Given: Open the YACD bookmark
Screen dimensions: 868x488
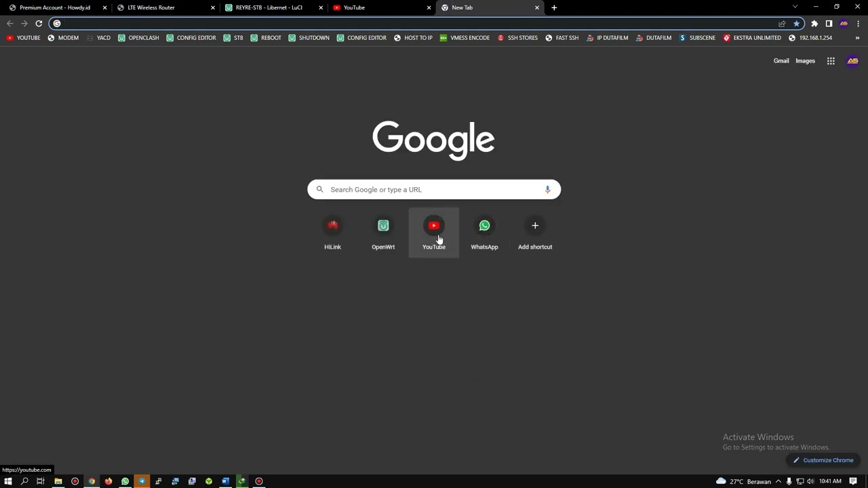Looking at the screenshot, I should point(98,38).
